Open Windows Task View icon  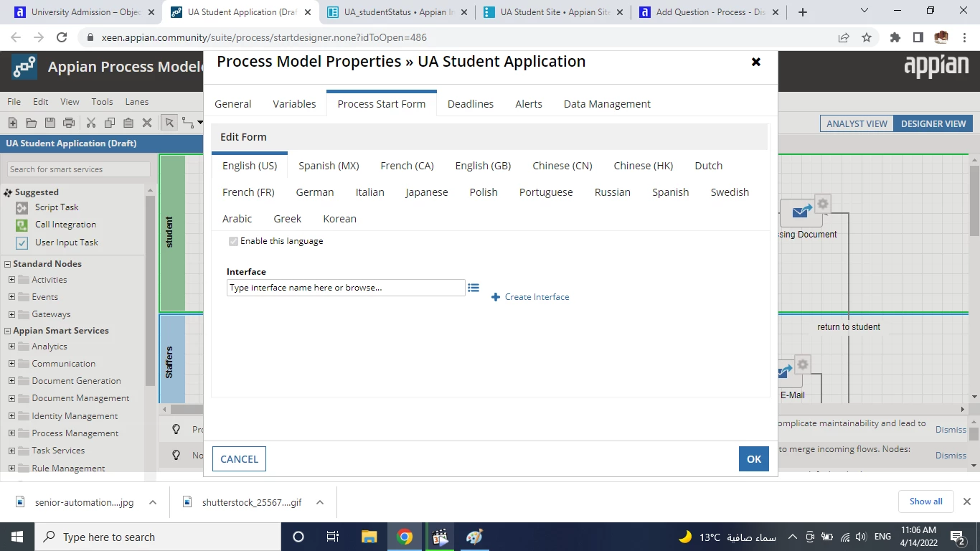pos(332,537)
